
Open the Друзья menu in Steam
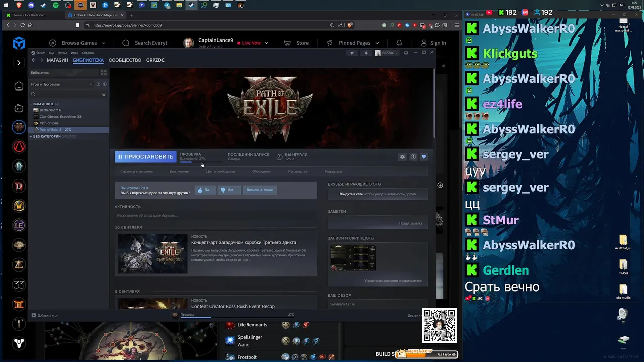coord(62,53)
